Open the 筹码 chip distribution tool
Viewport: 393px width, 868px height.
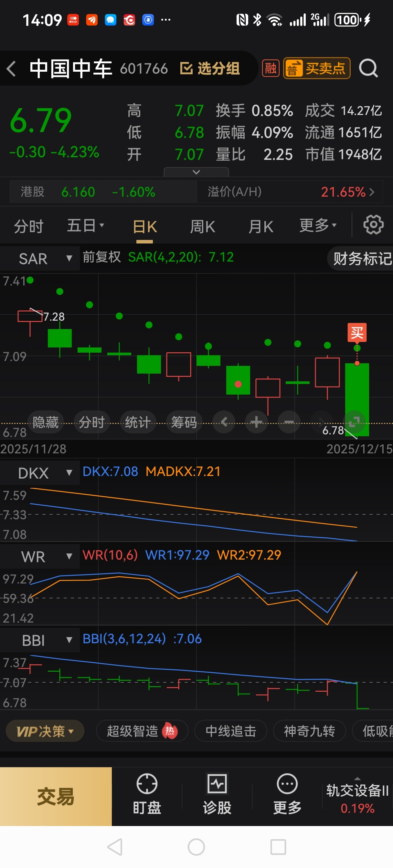pos(184,422)
